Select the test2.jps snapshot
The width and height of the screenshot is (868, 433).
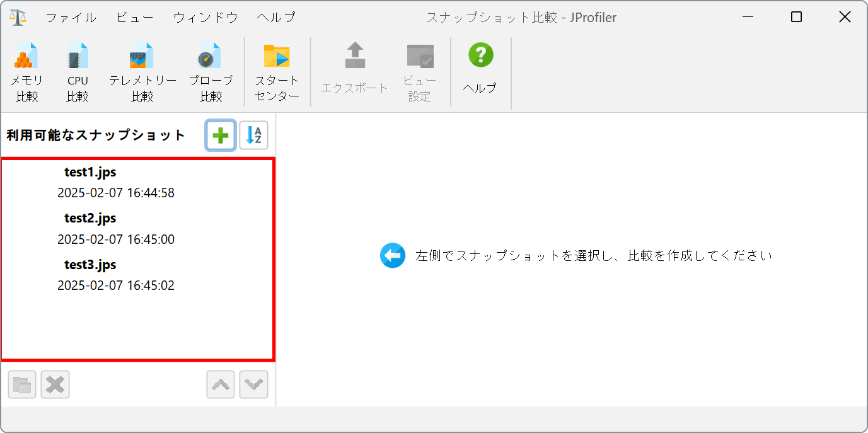coord(90,218)
